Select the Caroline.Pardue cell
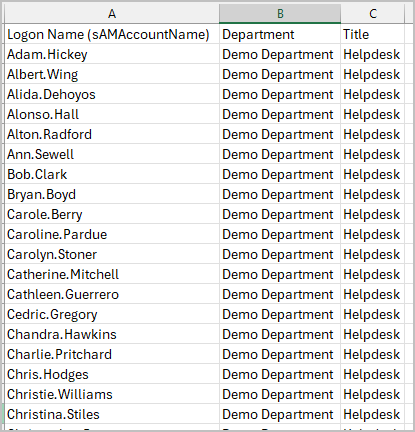This screenshot has width=415, height=432. point(112,234)
